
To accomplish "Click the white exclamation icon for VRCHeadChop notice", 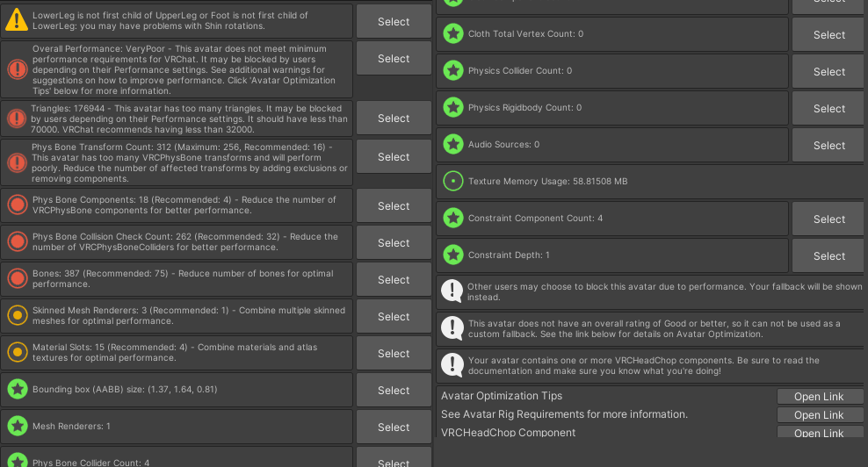I will 452,365.
